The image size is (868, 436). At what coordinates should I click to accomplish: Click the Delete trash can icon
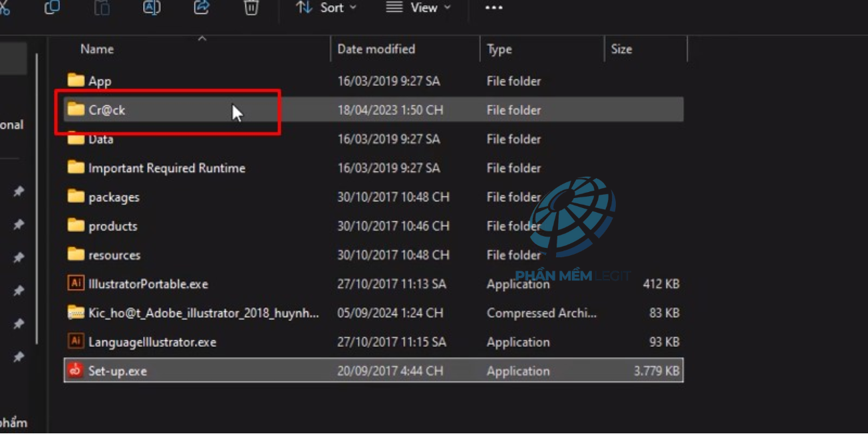(x=251, y=7)
